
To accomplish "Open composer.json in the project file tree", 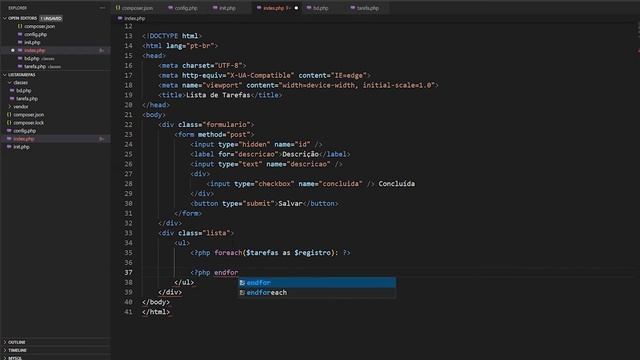I will (29, 115).
